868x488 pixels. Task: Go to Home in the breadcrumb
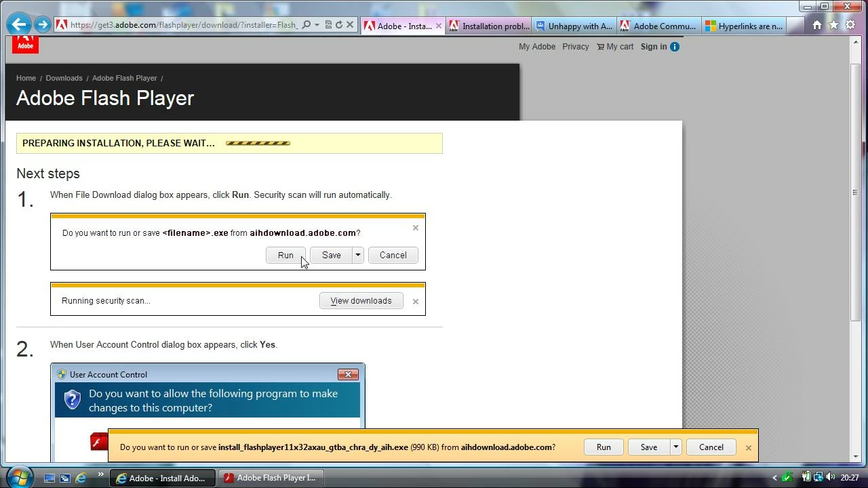point(26,78)
